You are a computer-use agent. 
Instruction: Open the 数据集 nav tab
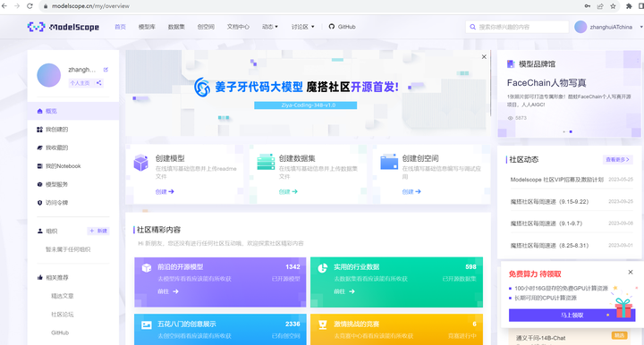pyautogui.click(x=176, y=27)
